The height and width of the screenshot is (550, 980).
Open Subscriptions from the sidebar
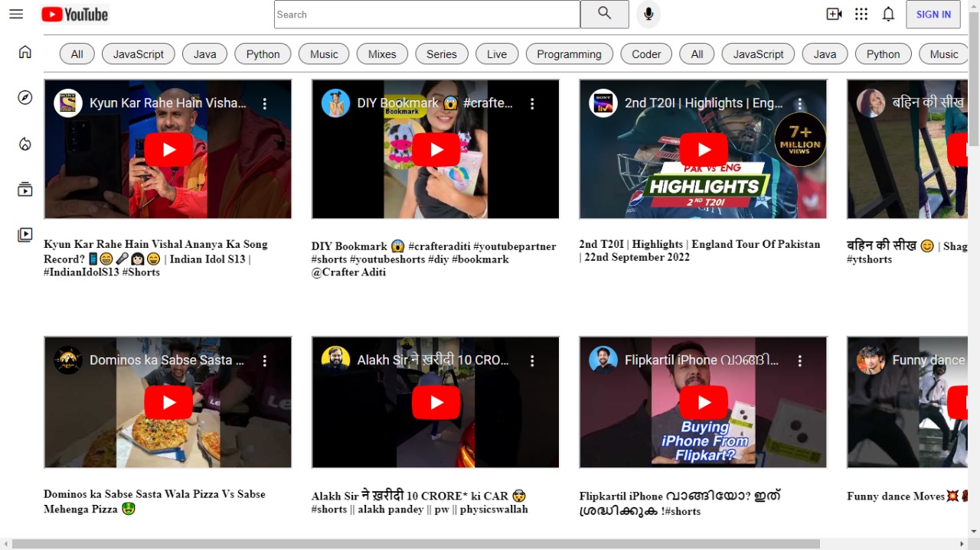[x=24, y=189]
